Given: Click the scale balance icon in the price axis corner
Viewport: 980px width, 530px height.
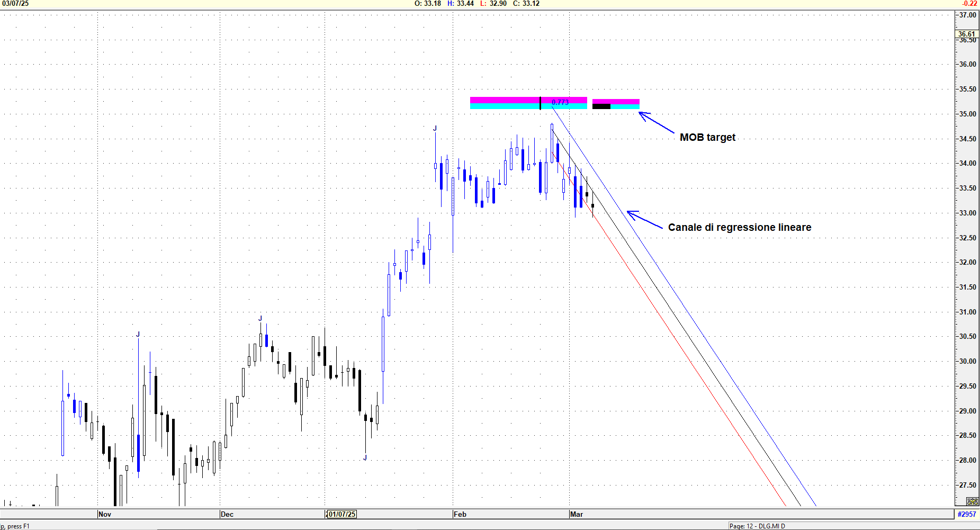Looking at the screenshot, I should point(972,501).
